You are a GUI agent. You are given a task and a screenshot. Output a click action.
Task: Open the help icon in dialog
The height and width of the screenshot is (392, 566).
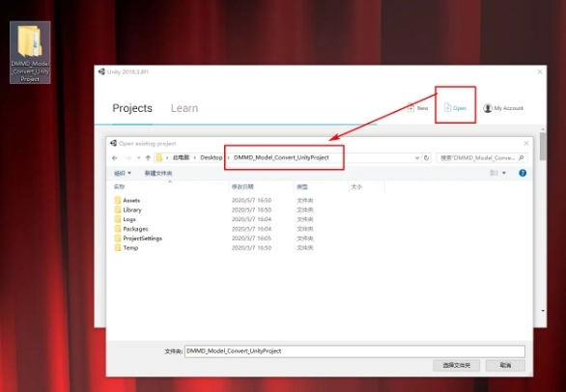pos(523,173)
